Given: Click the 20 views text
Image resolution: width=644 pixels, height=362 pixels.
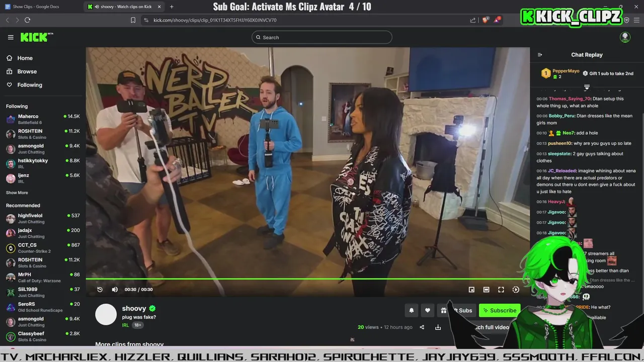Looking at the screenshot, I should (368, 327).
